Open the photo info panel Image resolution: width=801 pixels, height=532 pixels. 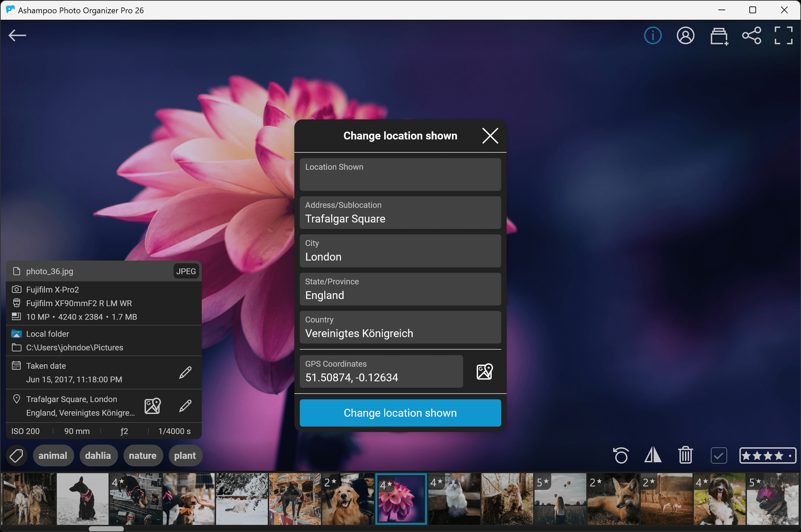(x=652, y=35)
